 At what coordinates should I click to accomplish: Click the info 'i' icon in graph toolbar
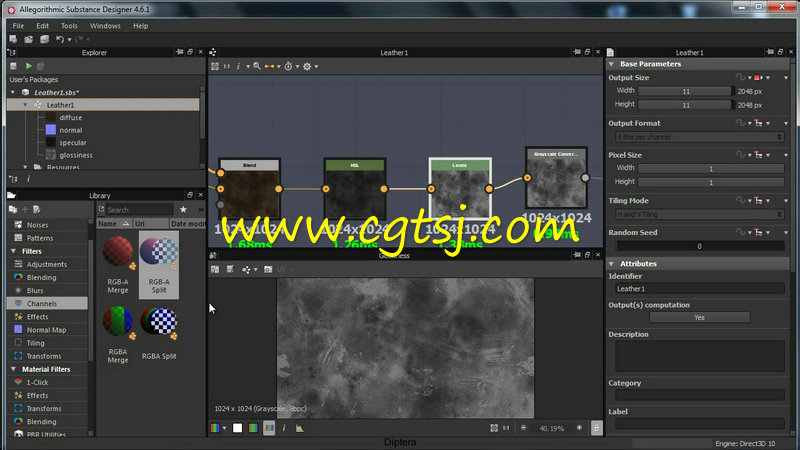(x=238, y=66)
